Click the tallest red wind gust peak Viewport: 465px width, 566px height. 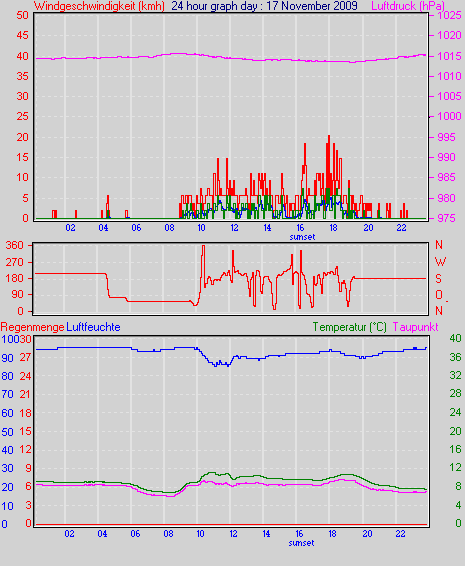click(x=329, y=137)
